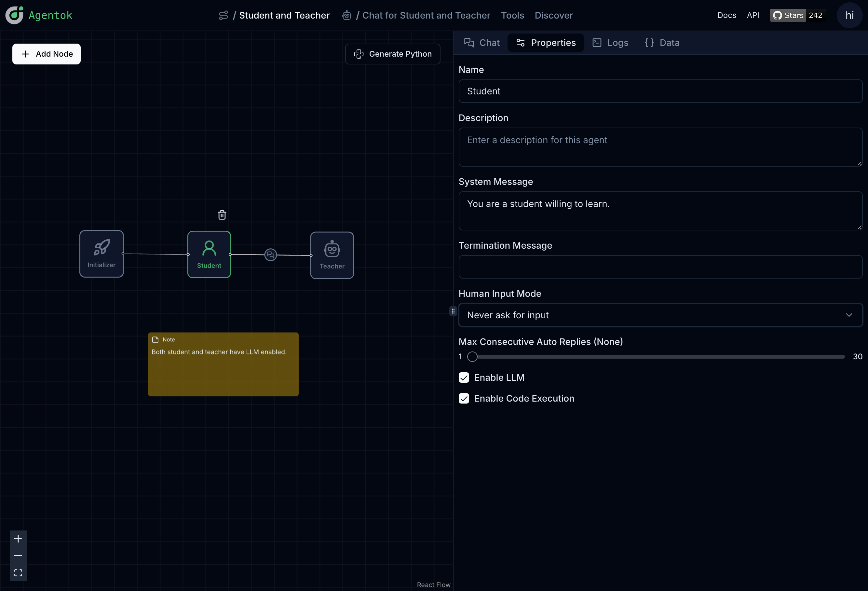Switch to the Data tab
The height and width of the screenshot is (591, 868).
pos(662,43)
